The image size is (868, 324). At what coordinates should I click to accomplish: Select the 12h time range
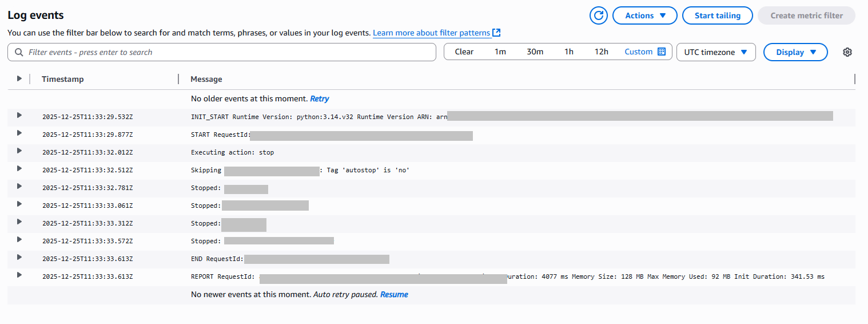coord(601,52)
